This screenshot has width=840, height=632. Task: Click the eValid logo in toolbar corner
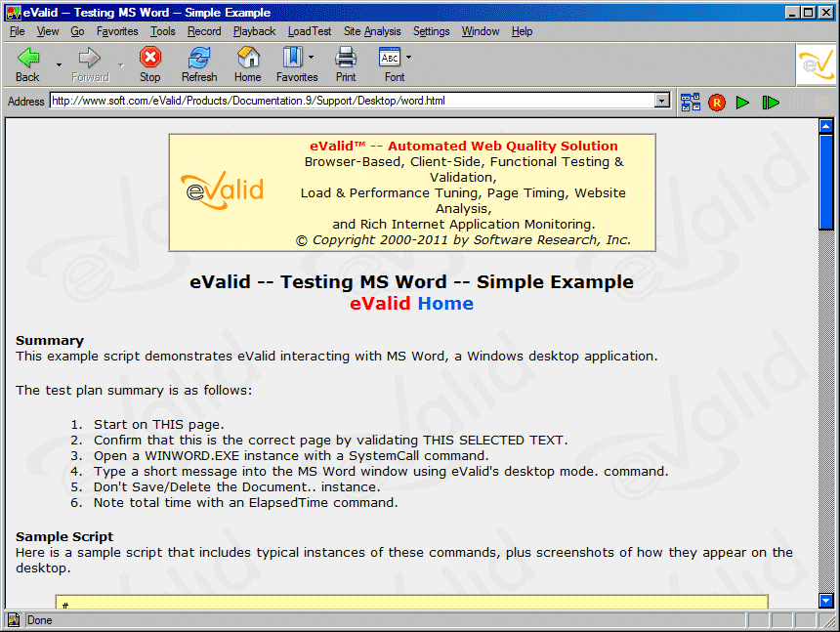[x=816, y=64]
